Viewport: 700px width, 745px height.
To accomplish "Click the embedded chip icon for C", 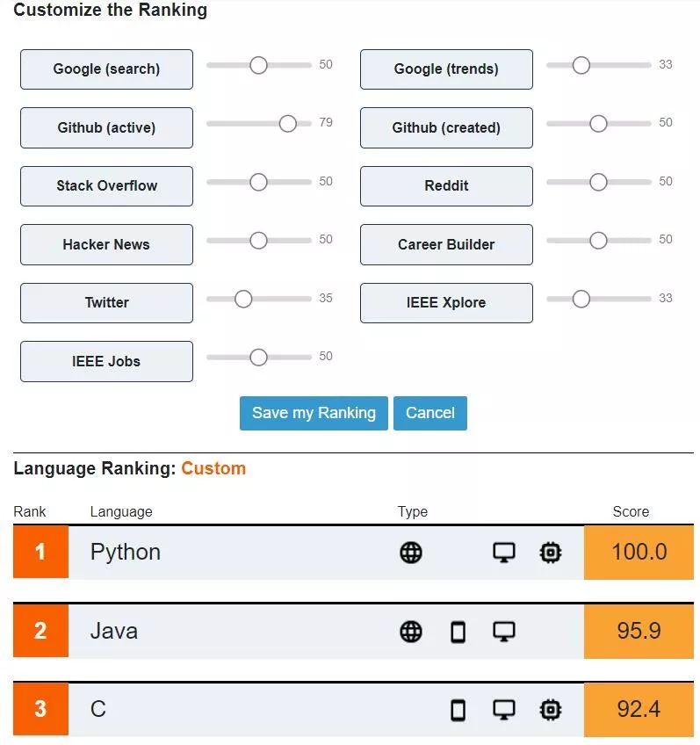I will click(x=551, y=710).
